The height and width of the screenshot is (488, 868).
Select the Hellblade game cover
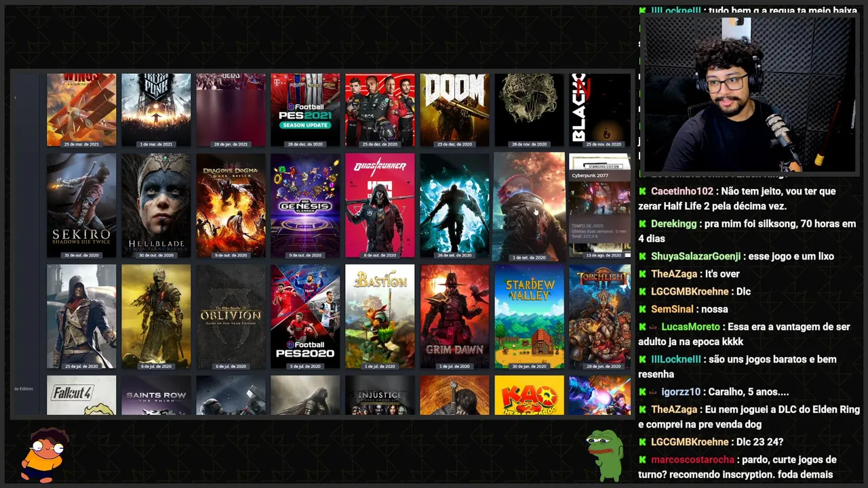(156, 205)
